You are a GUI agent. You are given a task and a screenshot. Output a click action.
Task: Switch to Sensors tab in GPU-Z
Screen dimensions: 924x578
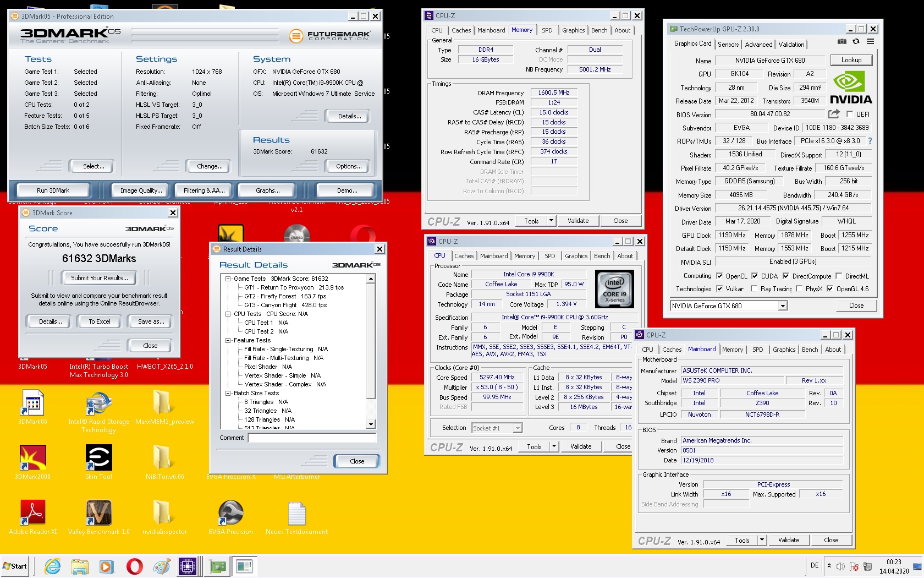point(728,45)
